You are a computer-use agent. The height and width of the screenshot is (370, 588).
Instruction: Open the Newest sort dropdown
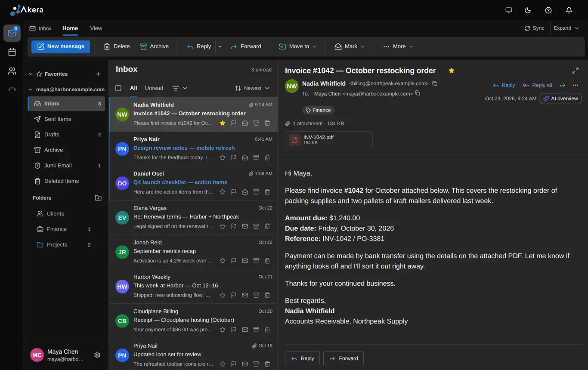point(252,88)
